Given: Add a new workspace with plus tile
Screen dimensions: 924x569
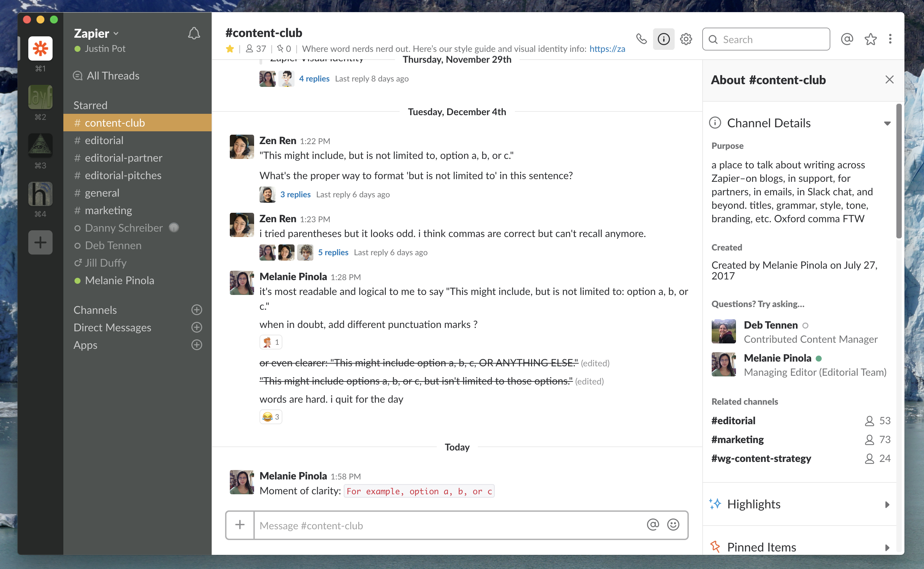Looking at the screenshot, I should 40,242.
